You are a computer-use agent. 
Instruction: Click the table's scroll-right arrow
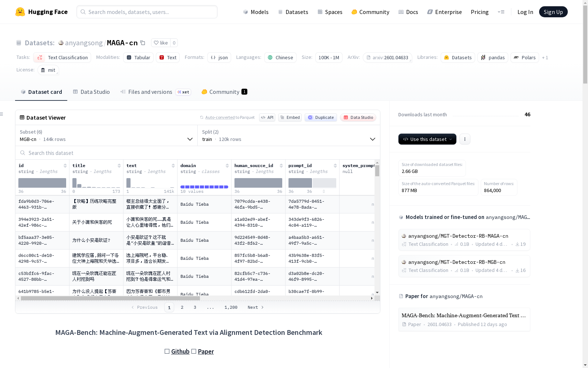[x=372, y=298]
